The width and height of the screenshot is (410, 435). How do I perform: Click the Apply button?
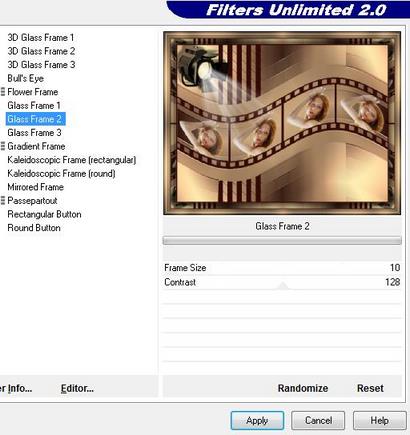[257, 420]
